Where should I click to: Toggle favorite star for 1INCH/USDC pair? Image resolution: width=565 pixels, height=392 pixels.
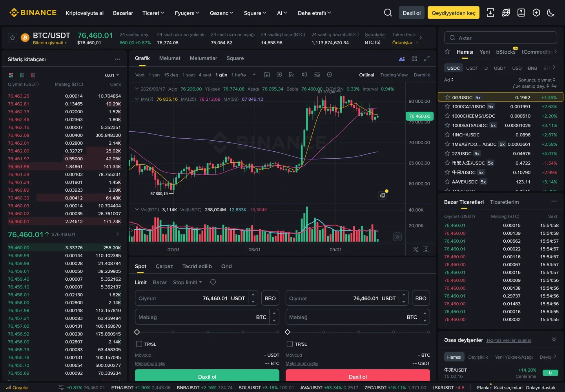447,134
